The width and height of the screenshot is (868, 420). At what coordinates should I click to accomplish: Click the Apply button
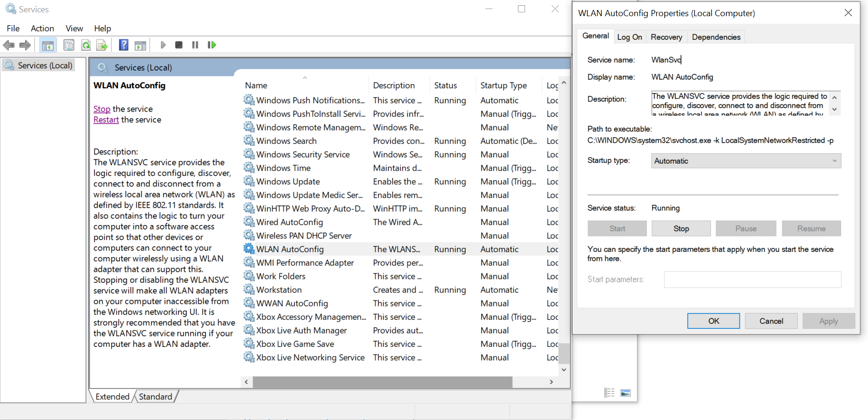[829, 321]
